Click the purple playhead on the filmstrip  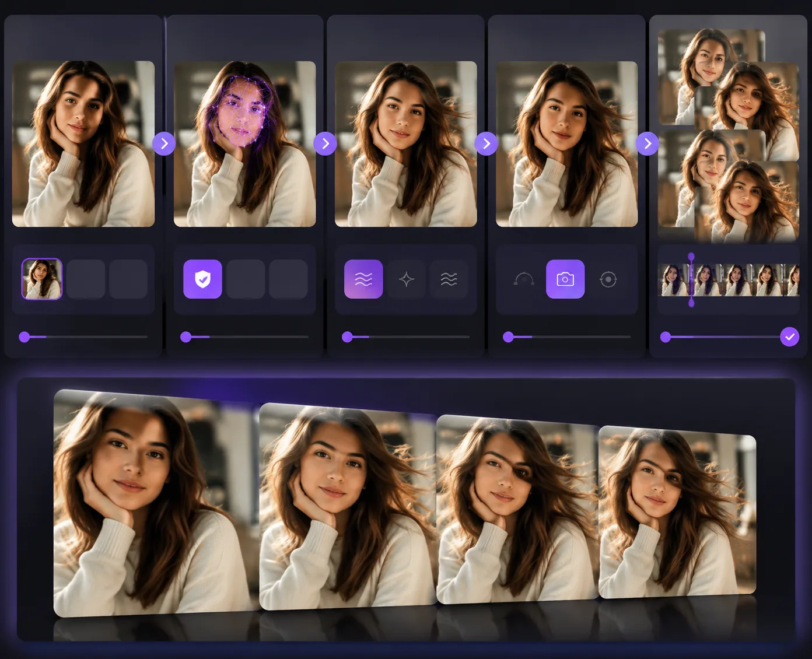(x=691, y=280)
